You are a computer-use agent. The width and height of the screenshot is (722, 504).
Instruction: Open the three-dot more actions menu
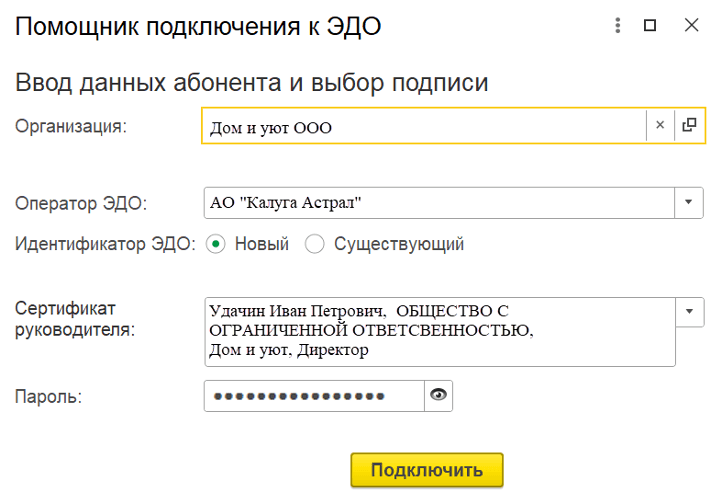pos(618,25)
